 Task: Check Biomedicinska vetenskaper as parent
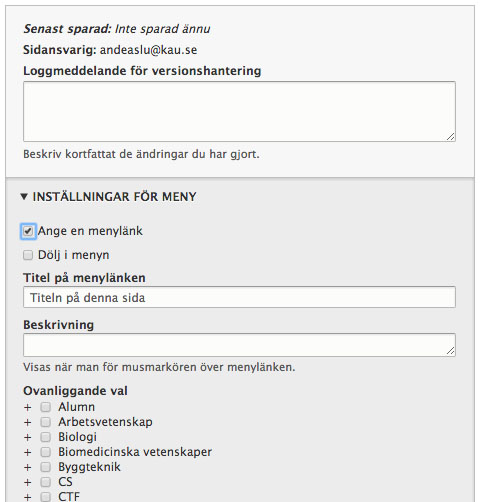click(x=46, y=452)
